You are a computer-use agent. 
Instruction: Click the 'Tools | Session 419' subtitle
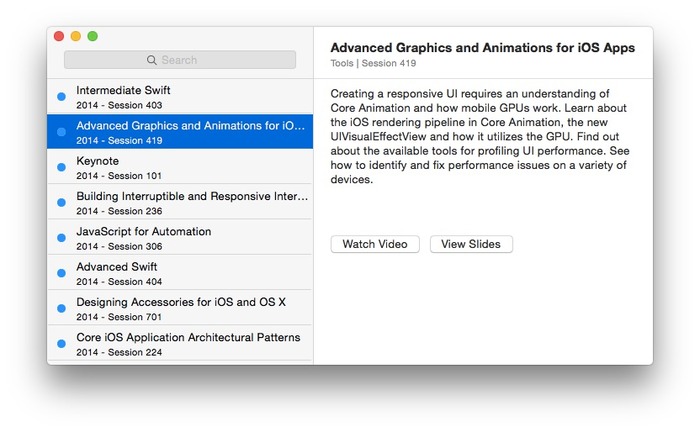[373, 63]
